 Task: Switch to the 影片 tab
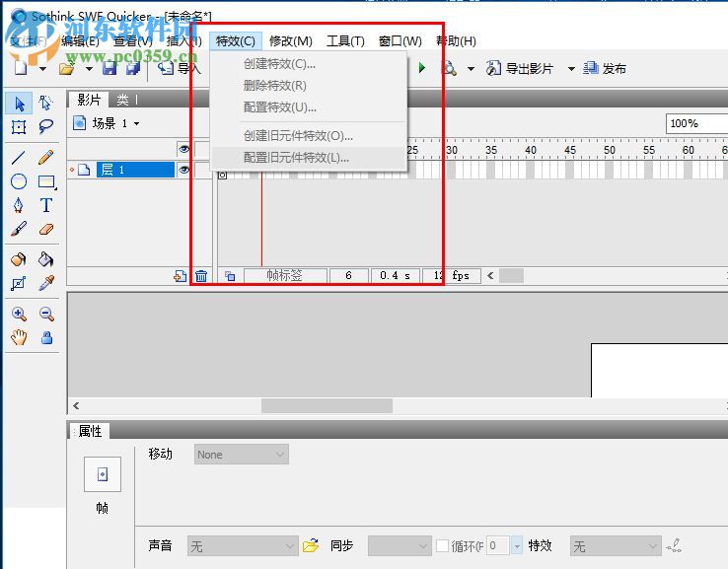[89, 100]
